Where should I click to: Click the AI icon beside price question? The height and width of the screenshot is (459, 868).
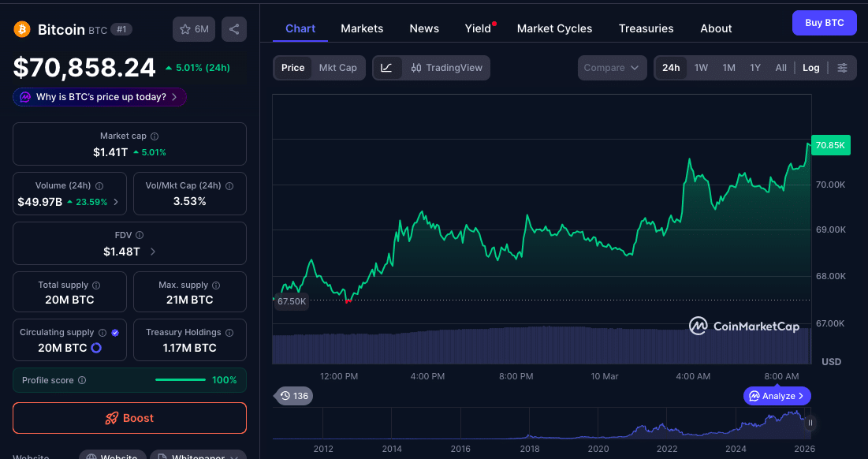pos(25,97)
